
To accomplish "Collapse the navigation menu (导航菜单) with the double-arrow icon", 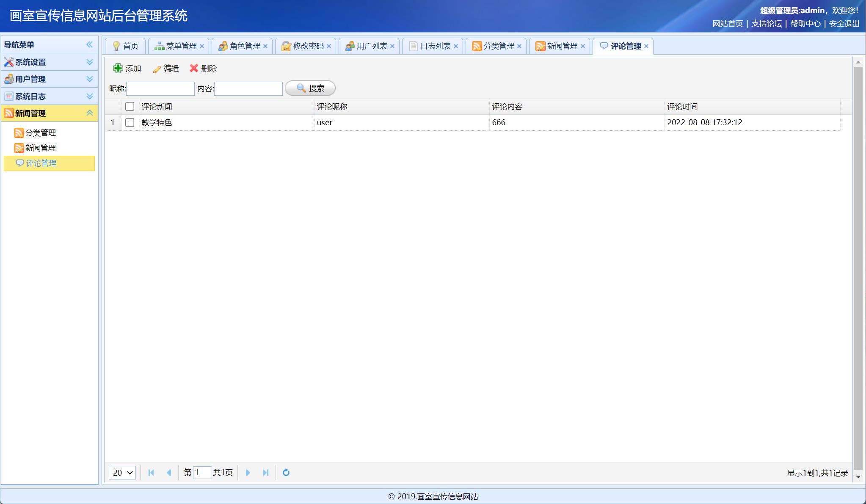I will (89, 44).
